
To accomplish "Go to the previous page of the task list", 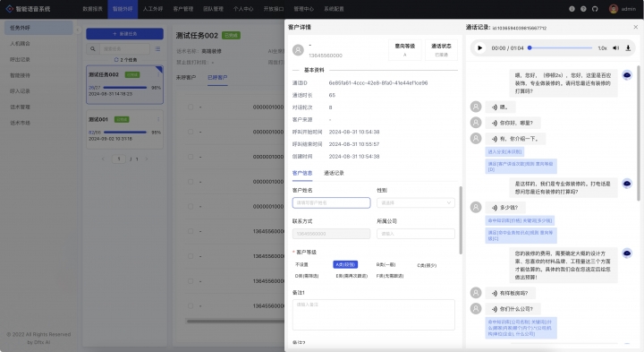I will pos(103,159).
